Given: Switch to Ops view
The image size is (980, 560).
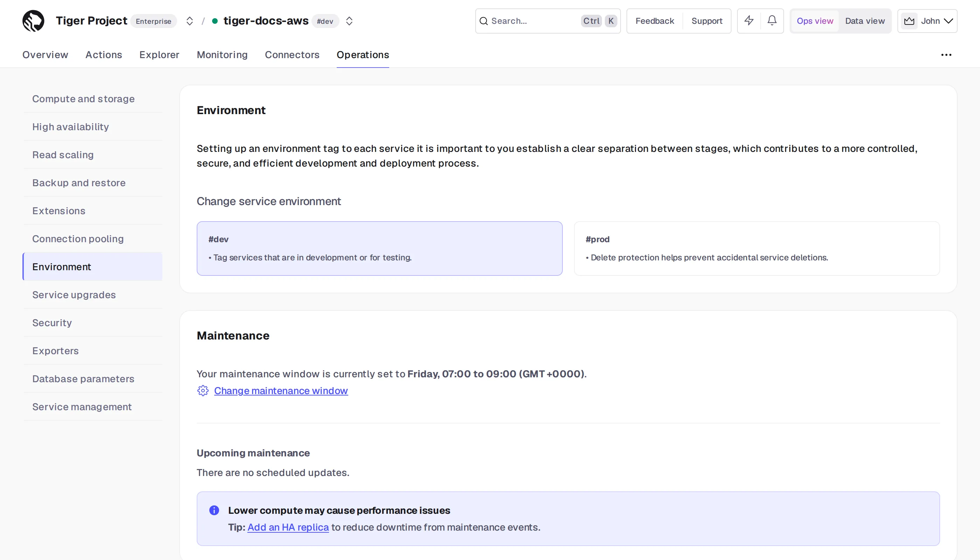Looking at the screenshot, I should 815,21.
